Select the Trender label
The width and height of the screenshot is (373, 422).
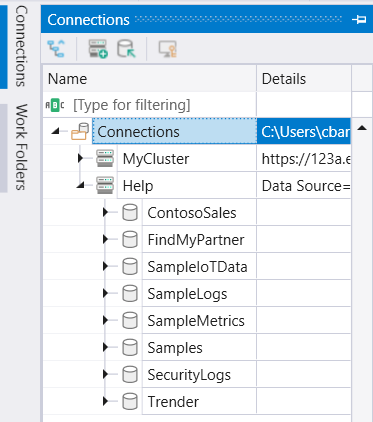[173, 402]
